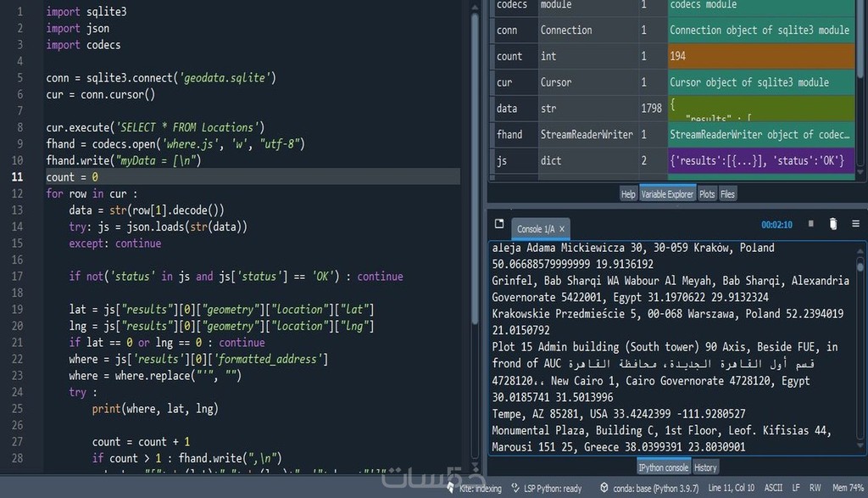The width and height of the screenshot is (868, 498).
Task: Click the size cell showing 1798
Action: [x=652, y=108]
